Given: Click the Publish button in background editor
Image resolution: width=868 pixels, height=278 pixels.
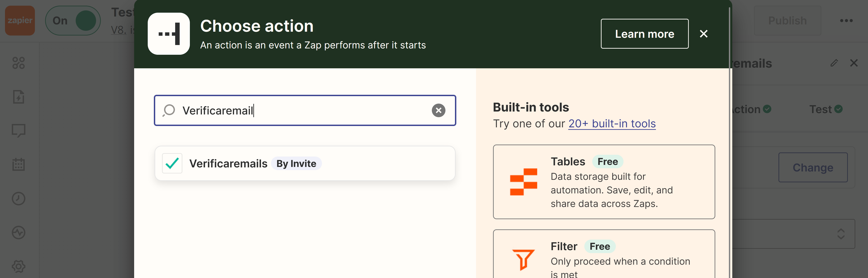Looking at the screenshot, I should tap(788, 21).
